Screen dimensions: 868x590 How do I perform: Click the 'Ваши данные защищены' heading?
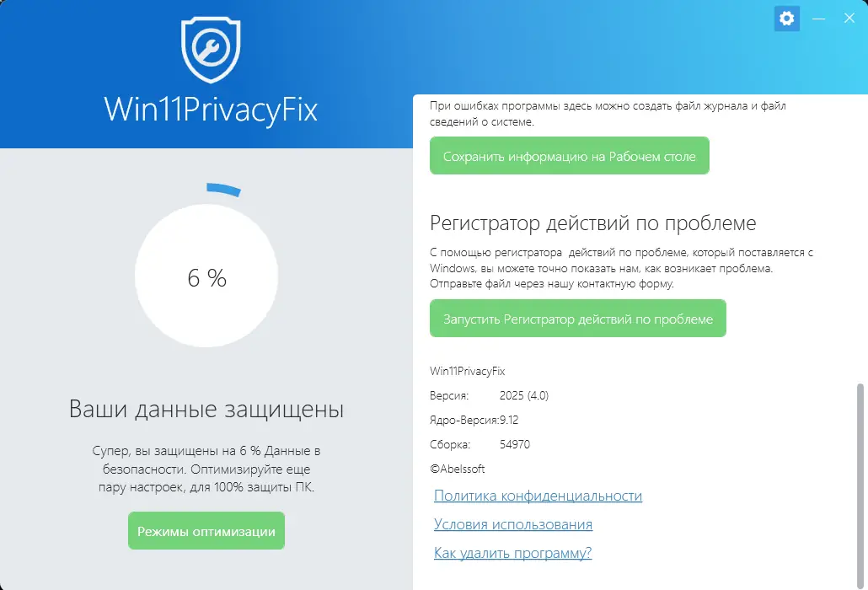point(206,410)
